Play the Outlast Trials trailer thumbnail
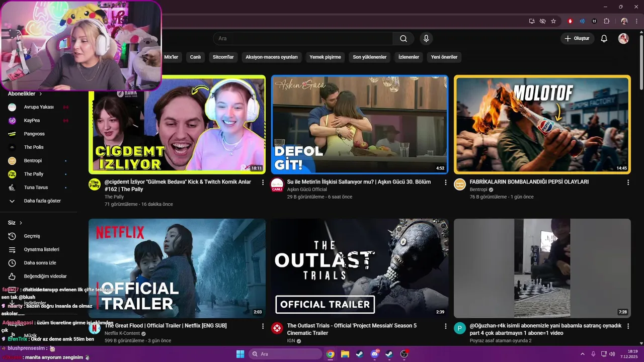The width and height of the screenshot is (644, 362). click(x=360, y=268)
